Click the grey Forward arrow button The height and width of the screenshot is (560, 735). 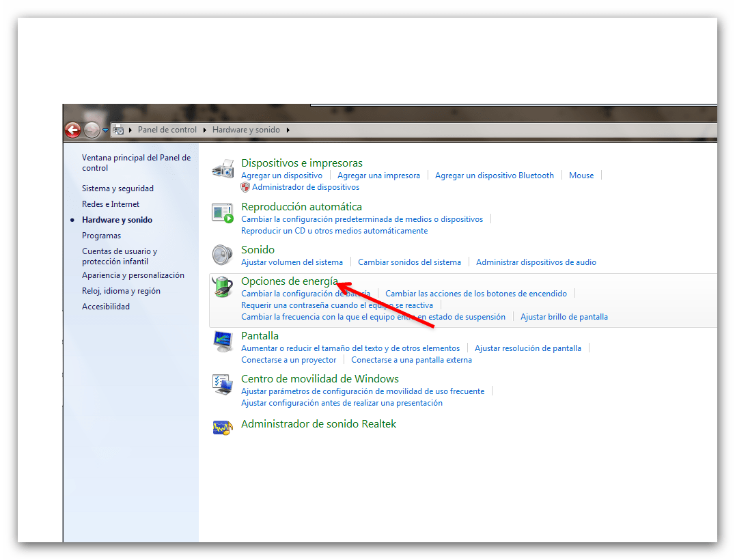click(92, 130)
